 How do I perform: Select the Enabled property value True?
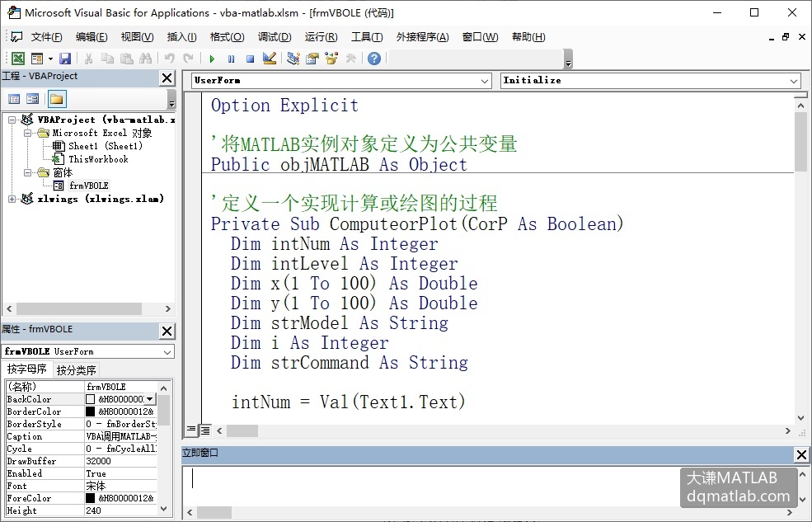click(x=120, y=473)
